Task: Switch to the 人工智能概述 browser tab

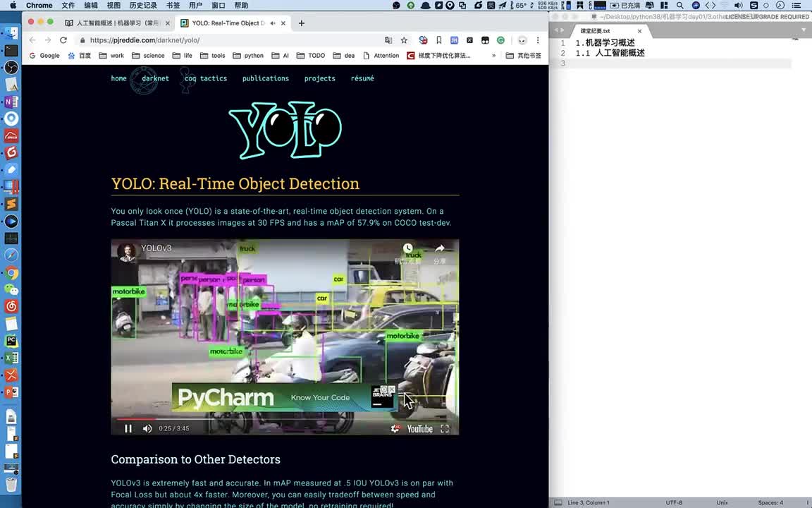Action: [x=117, y=23]
